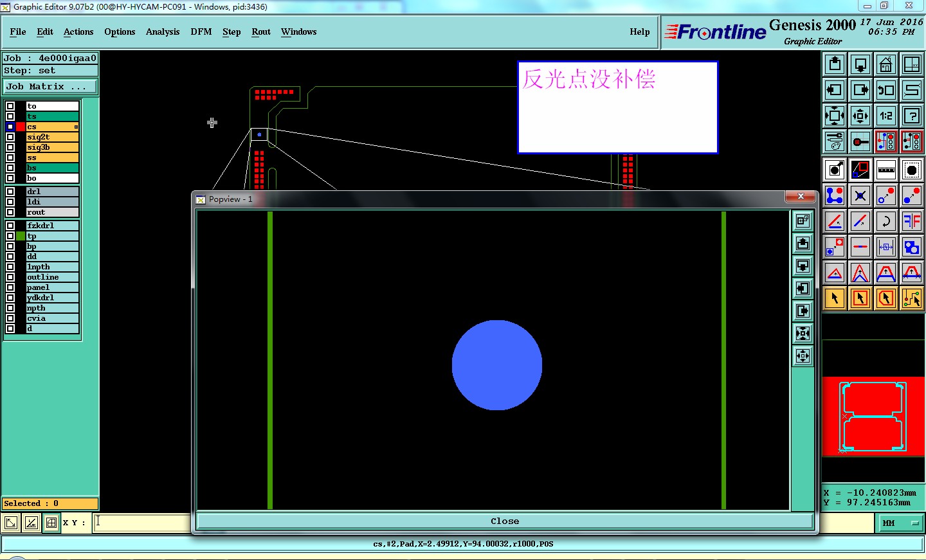Select the rectangle area select tool
The width and height of the screenshot is (926, 560).
(860, 298)
